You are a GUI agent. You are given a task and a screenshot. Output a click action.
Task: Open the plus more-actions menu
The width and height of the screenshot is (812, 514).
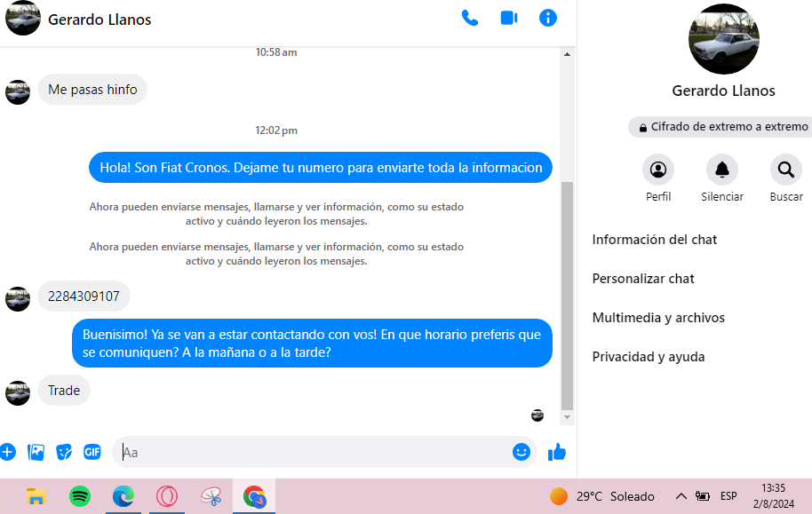pos(7,452)
